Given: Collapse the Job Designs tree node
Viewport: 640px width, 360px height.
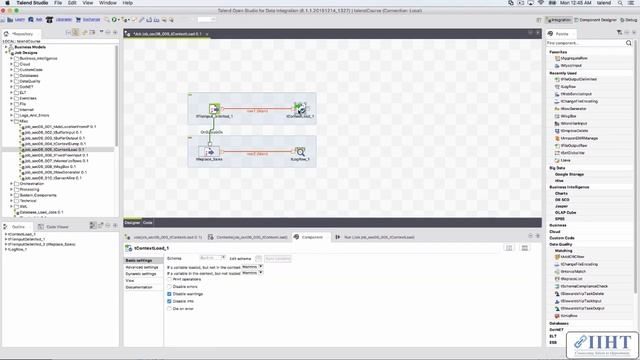Looking at the screenshot, I should coord(6,53).
